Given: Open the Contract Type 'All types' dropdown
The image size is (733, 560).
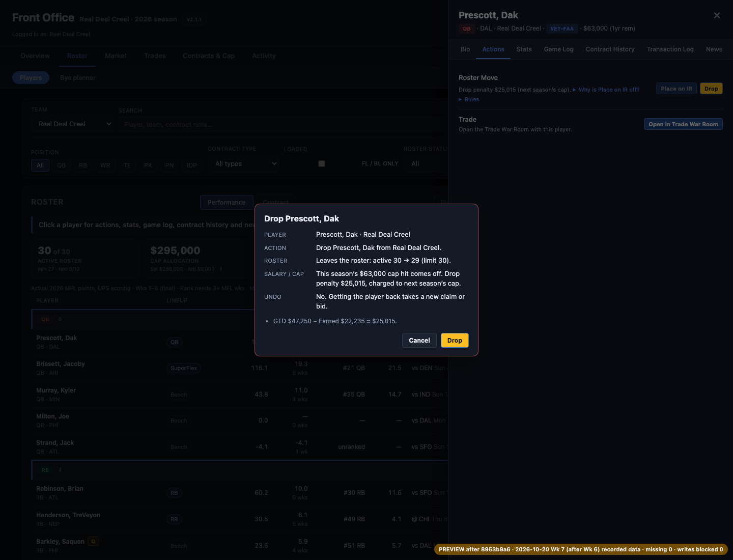Looking at the screenshot, I should pyautogui.click(x=244, y=164).
